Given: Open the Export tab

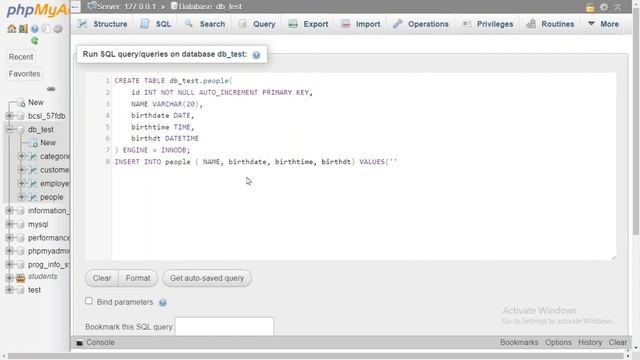Looking at the screenshot, I should pyautogui.click(x=308, y=24).
